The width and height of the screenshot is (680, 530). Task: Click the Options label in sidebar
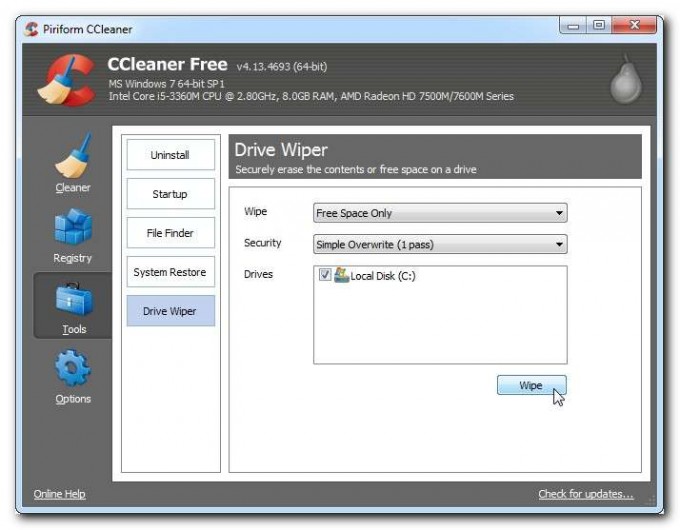(x=73, y=399)
